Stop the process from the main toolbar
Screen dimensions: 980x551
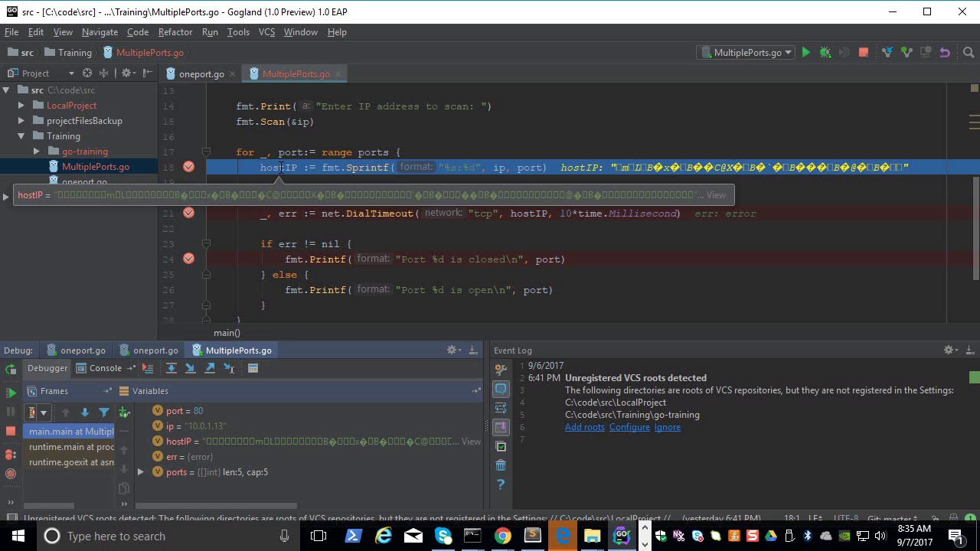pos(864,53)
